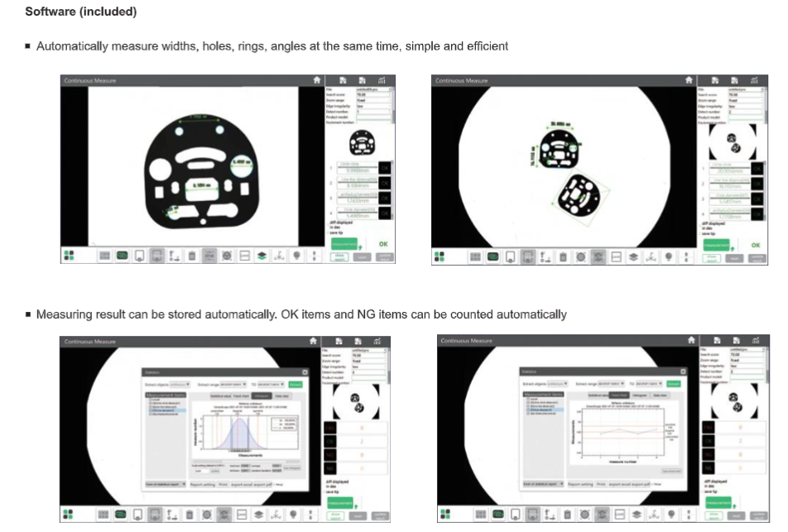
Task: Click the home icon in top-left Continuous Measure window
Action: click(316, 80)
